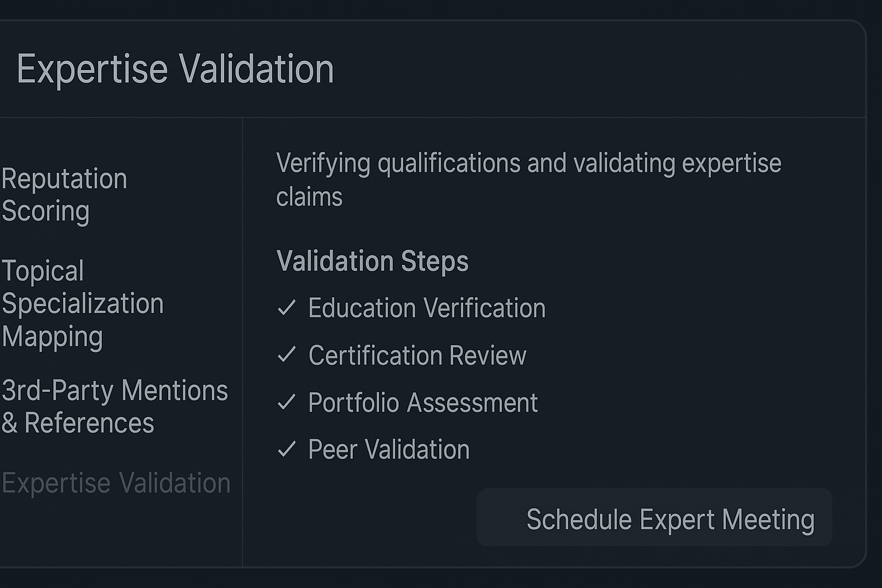882x588 pixels.
Task: Click the checkmark beside Portfolio Assessment
Action: click(x=287, y=402)
